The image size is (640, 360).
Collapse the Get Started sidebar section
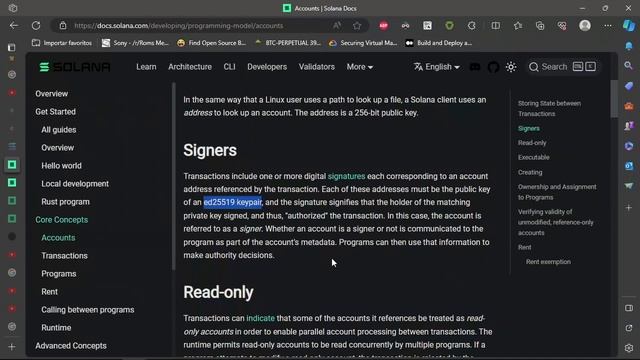(x=55, y=112)
